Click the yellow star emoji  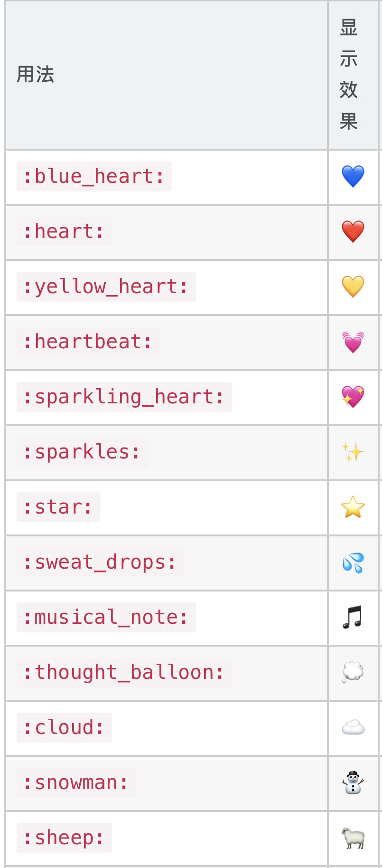pos(353,507)
